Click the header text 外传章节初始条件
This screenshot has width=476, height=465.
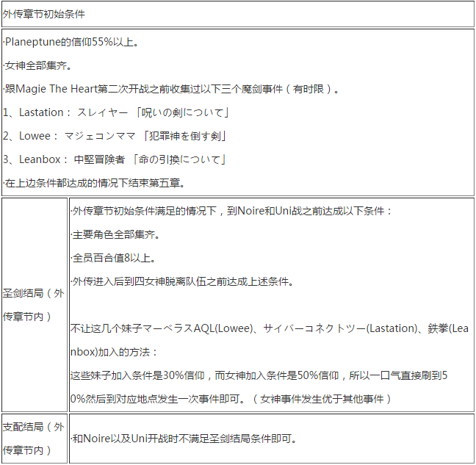click(44, 14)
